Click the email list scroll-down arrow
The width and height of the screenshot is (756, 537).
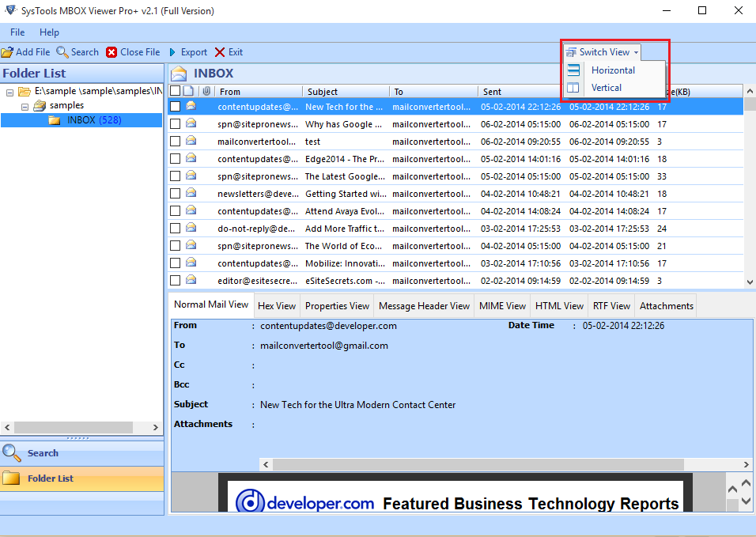pyautogui.click(x=750, y=282)
